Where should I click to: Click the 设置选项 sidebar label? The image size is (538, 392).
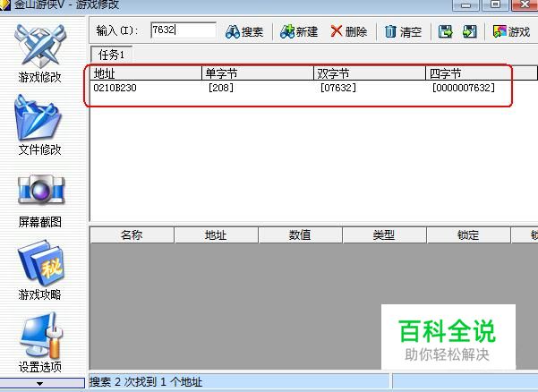(39, 367)
